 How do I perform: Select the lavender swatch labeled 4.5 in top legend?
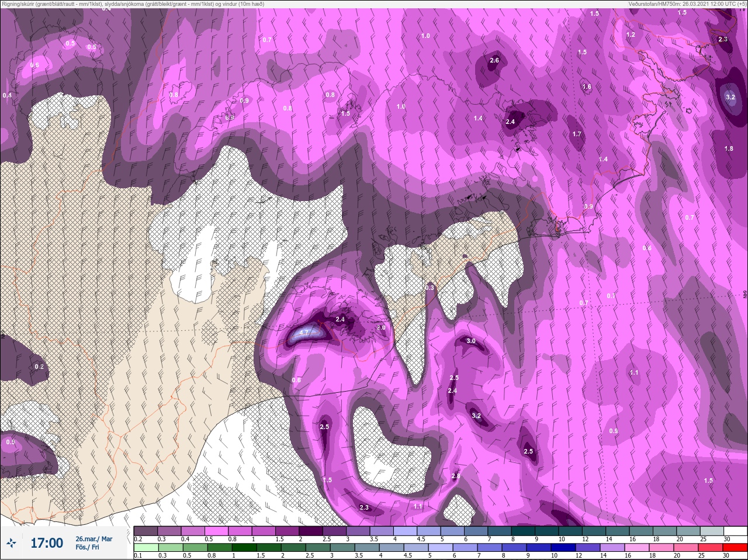(429, 531)
